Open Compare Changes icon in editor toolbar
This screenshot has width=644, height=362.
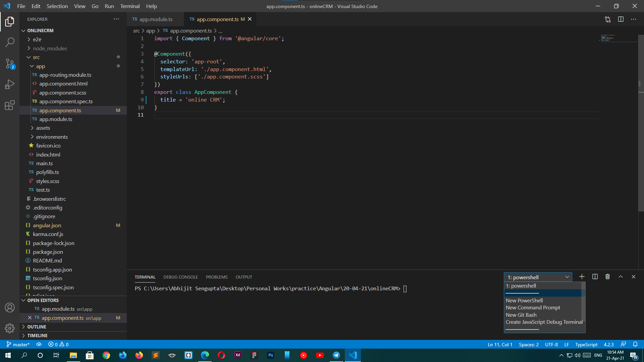pyautogui.click(x=607, y=19)
